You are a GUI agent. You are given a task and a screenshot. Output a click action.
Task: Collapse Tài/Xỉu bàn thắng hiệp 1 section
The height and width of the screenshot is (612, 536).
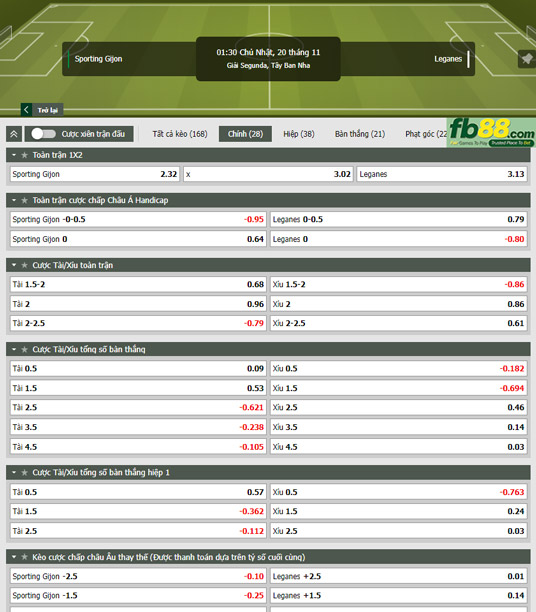coord(14,473)
